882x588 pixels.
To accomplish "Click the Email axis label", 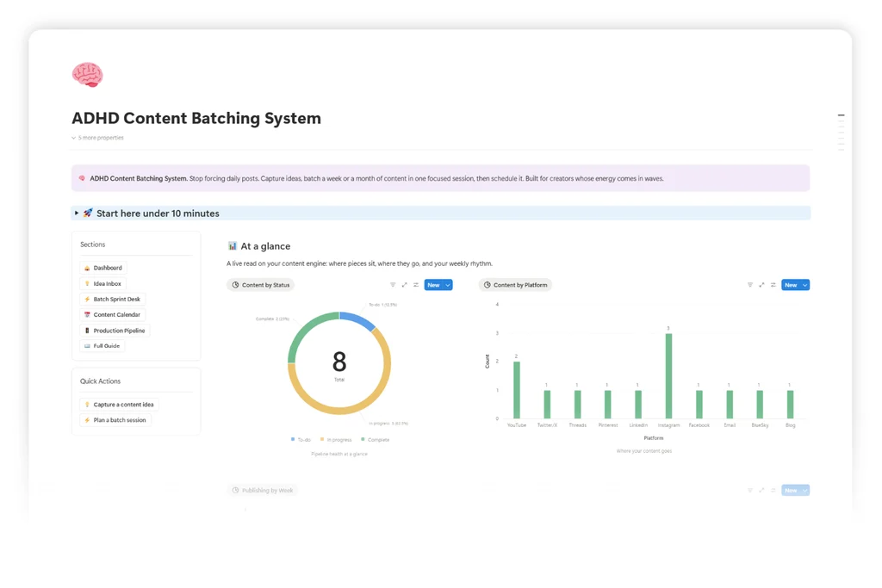I will click(x=730, y=425).
